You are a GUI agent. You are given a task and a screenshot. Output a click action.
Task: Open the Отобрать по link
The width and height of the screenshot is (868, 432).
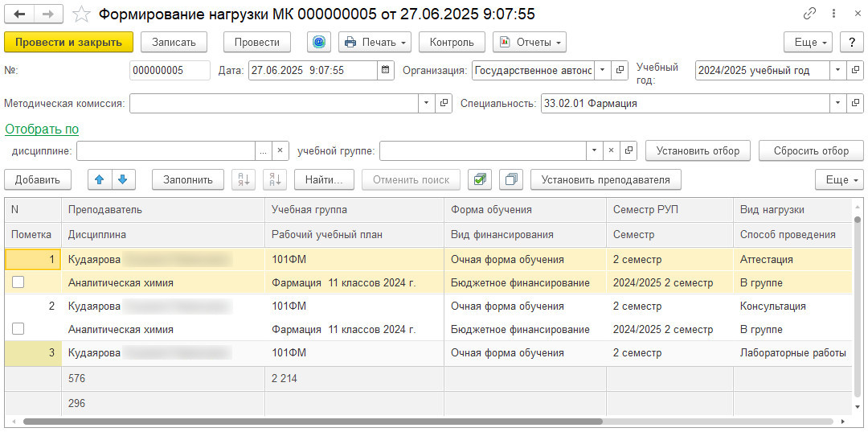point(42,129)
